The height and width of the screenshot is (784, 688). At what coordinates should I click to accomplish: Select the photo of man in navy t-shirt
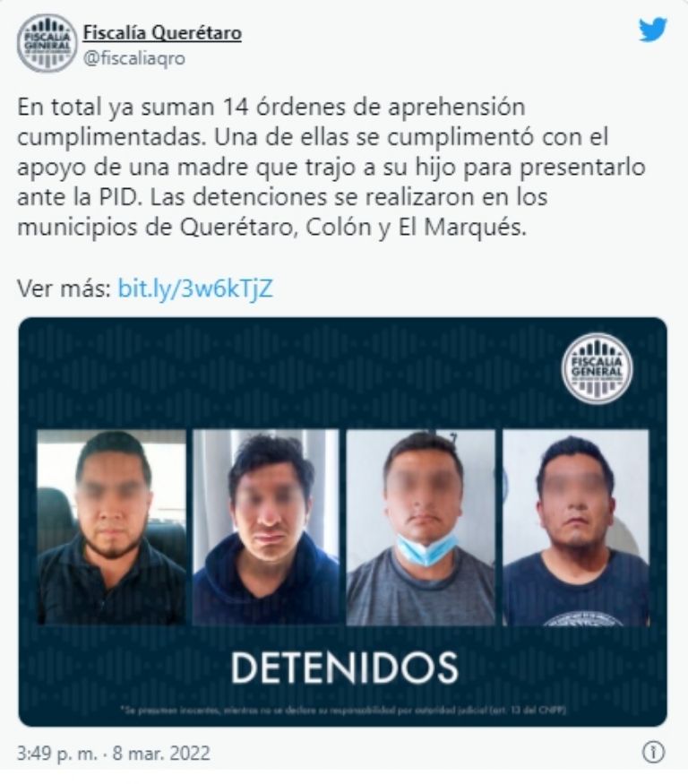point(576,528)
